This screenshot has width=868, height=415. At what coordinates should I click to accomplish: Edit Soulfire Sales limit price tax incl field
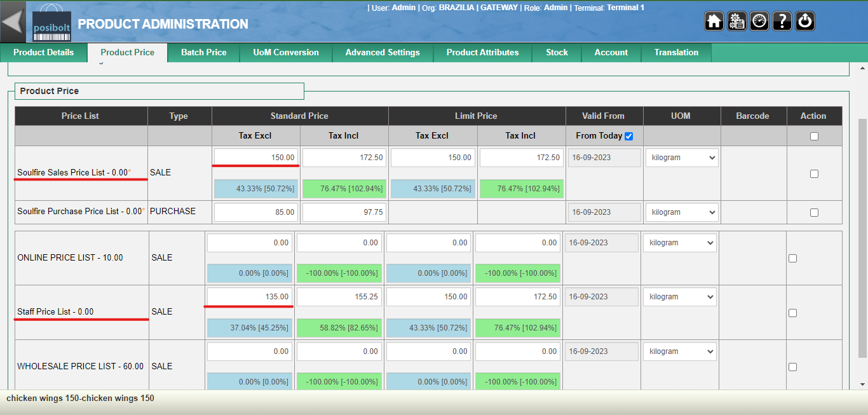pyautogui.click(x=521, y=158)
